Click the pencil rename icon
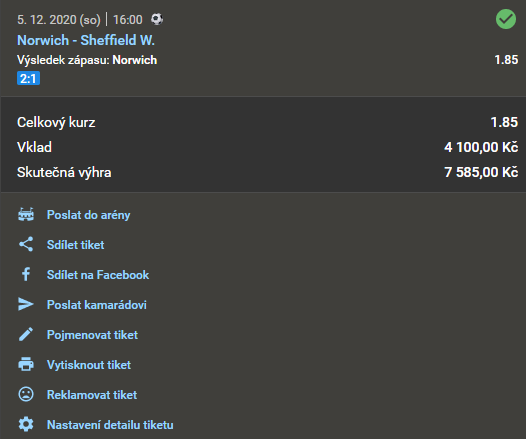Screen dimensions: 526x439 pyautogui.click(x=26, y=334)
